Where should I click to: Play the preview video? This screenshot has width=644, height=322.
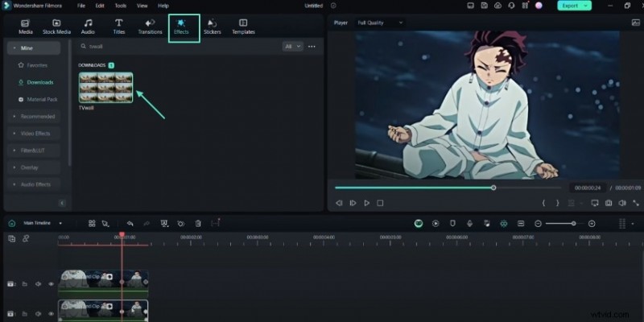367,203
